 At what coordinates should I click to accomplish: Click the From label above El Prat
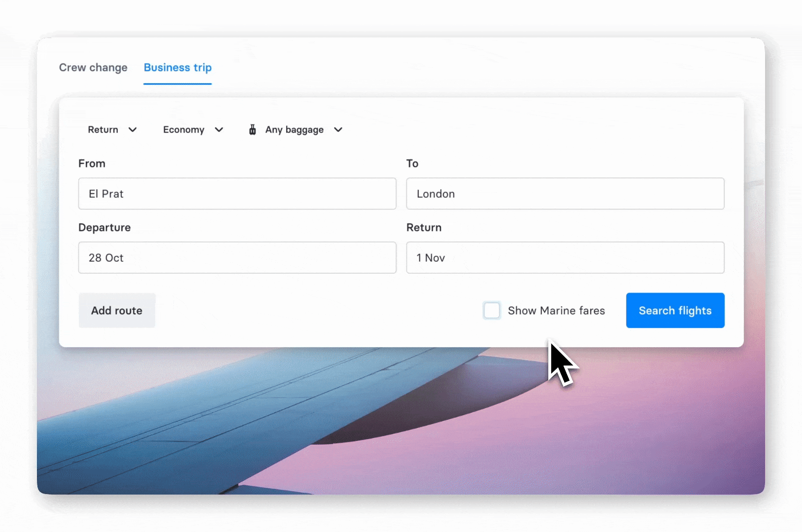[x=92, y=164]
